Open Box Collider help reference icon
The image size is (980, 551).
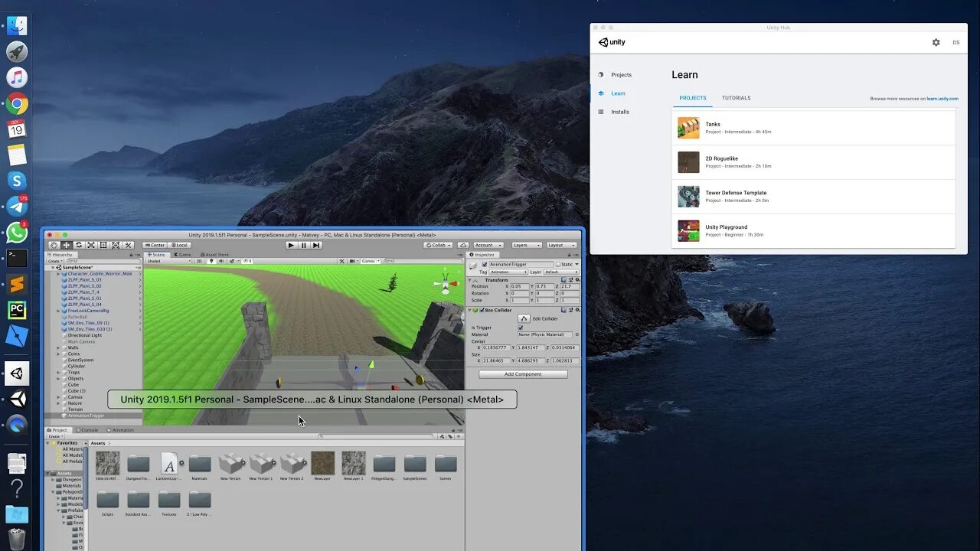[x=563, y=310]
